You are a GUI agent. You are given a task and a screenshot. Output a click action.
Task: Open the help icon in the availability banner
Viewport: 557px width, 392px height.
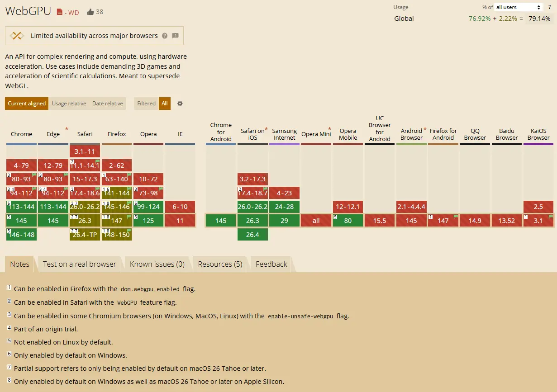tap(165, 36)
